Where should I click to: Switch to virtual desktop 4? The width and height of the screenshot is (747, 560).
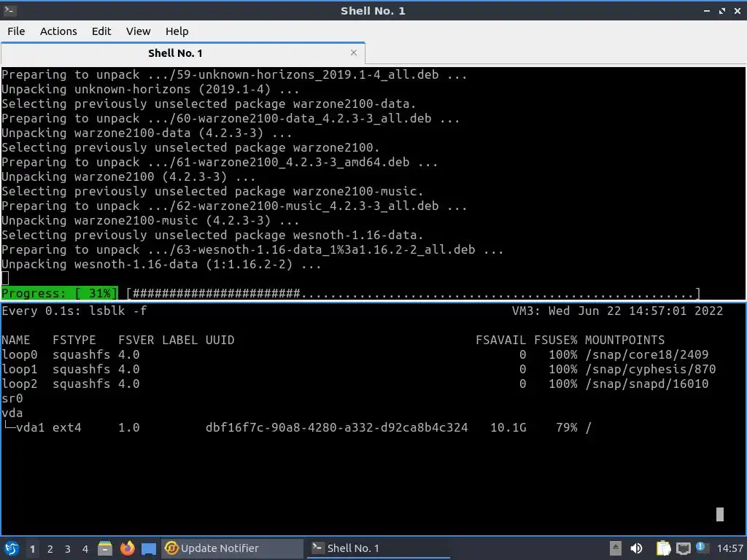click(x=85, y=549)
